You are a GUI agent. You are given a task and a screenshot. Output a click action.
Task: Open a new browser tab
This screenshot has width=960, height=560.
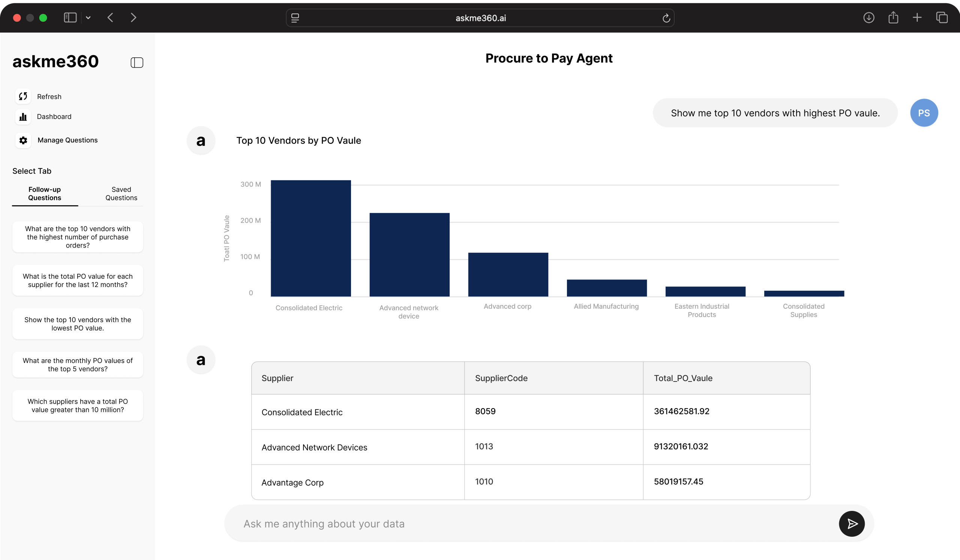(917, 18)
